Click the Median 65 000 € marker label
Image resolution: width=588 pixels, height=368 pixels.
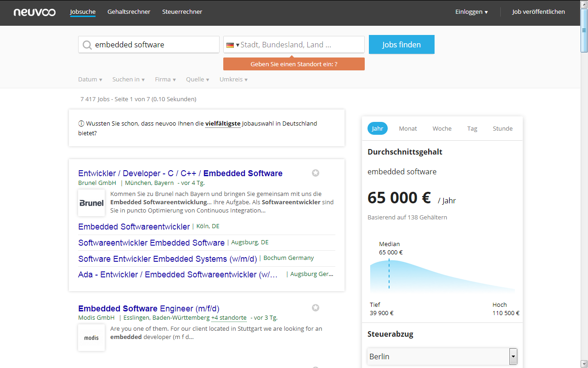[x=390, y=248]
